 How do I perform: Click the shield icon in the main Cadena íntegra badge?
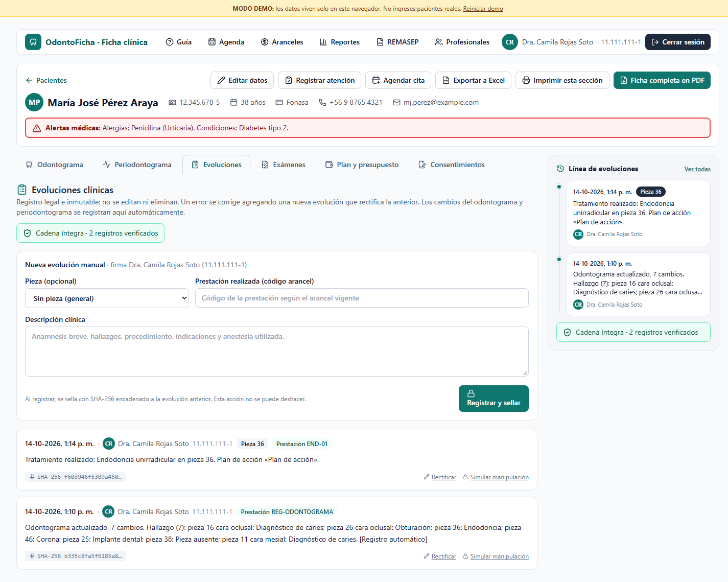click(27, 233)
